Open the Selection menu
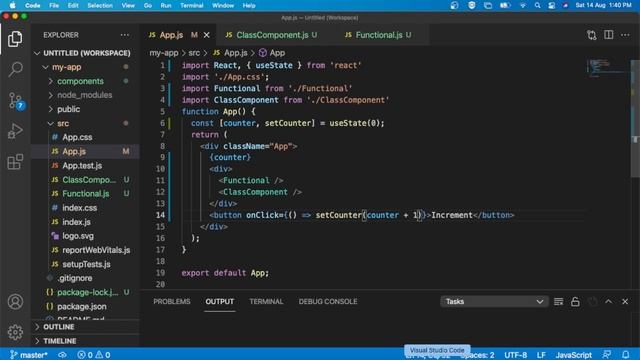Screen dimensions: 640x360 (100, 5)
